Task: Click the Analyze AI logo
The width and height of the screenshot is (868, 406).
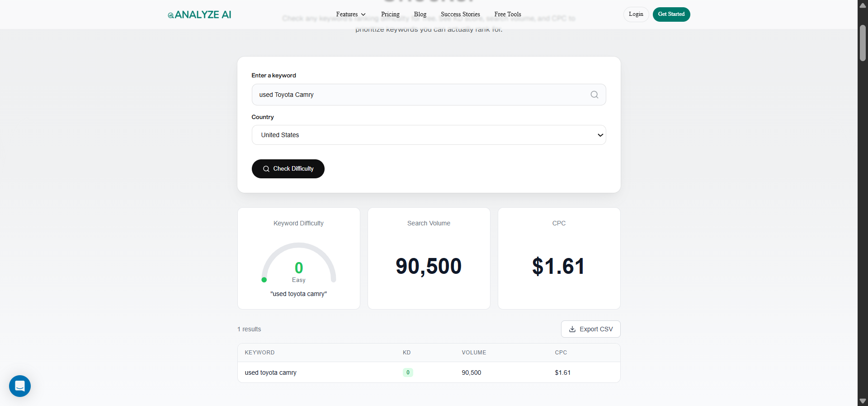Action: coord(199,14)
